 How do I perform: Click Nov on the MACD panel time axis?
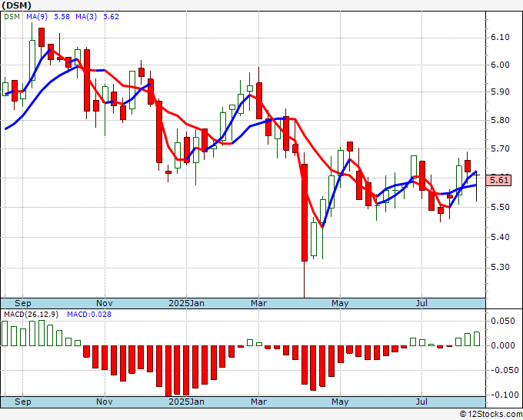(x=105, y=402)
